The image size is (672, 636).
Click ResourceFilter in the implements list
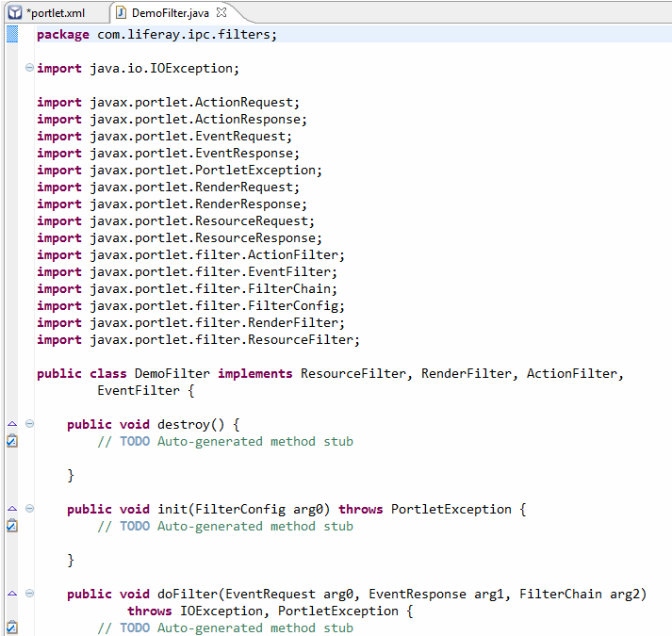[x=352, y=373]
